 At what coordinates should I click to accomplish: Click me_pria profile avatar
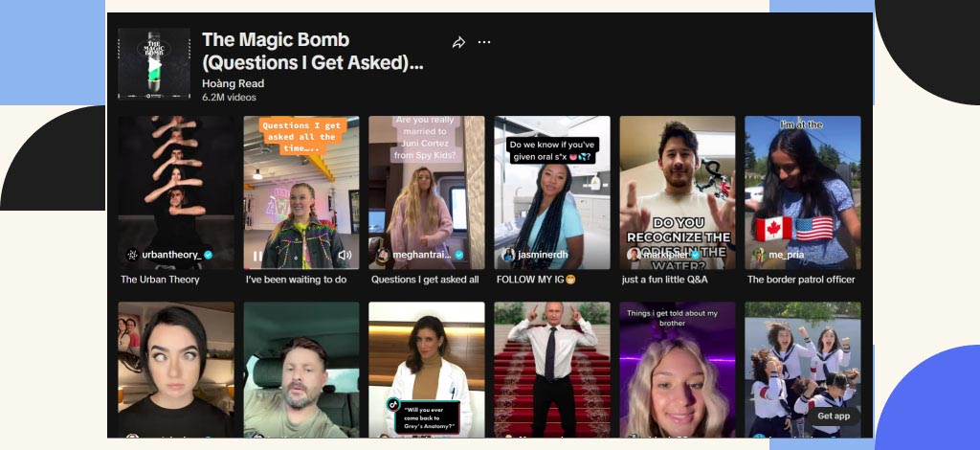[759, 255]
